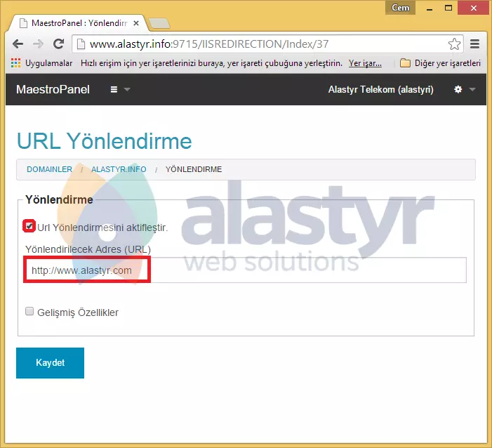Minimize the browser window
Screen dimensions: 492x448
click(x=430, y=8)
